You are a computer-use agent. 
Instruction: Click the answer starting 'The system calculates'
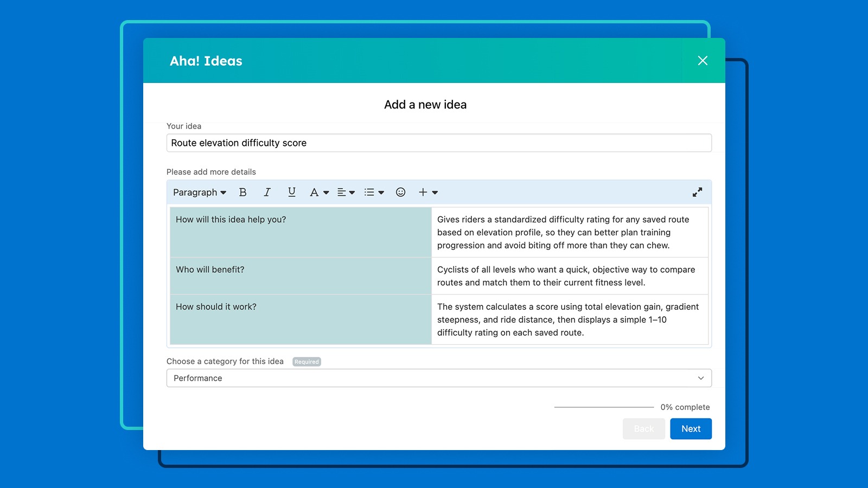point(570,319)
